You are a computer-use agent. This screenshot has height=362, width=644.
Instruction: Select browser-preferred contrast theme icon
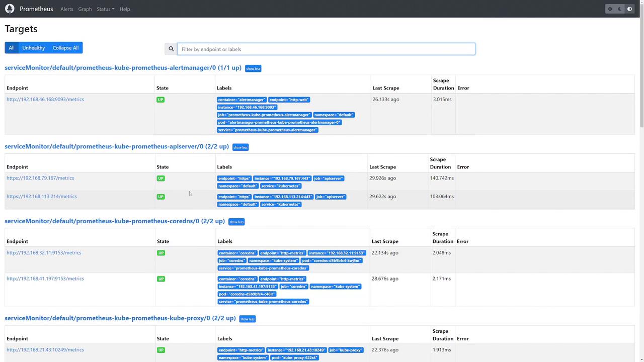coord(629,9)
